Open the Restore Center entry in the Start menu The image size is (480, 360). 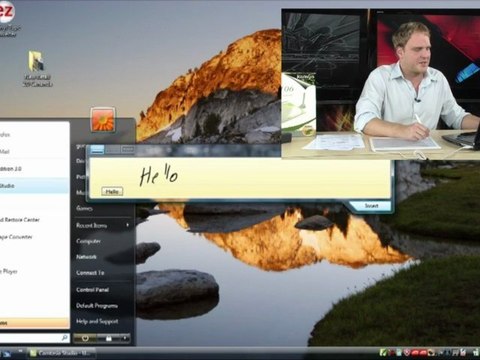[x=35, y=220]
